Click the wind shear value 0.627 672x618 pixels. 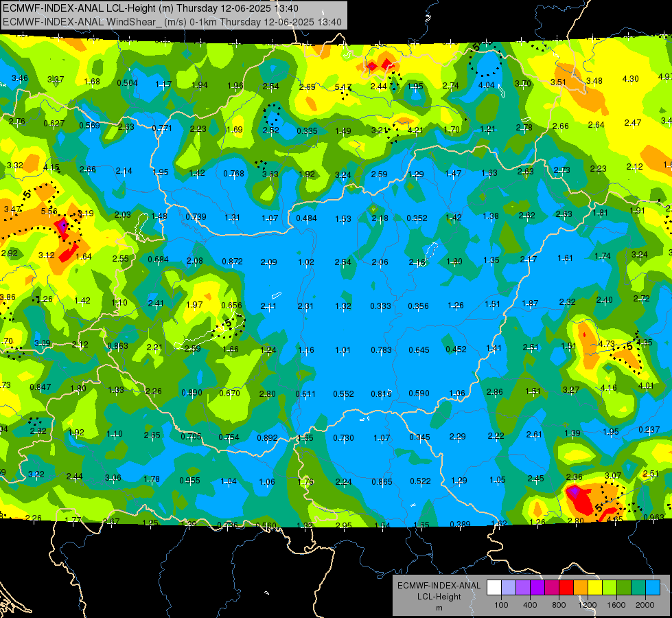coord(54,124)
